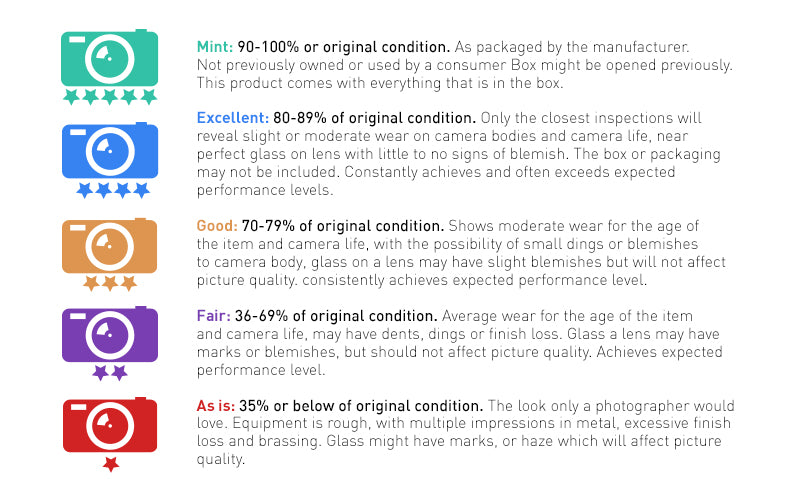The width and height of the screenshot is (800, 500).
Task: Click the five teal stars rating
Action: tap(109, 96)
